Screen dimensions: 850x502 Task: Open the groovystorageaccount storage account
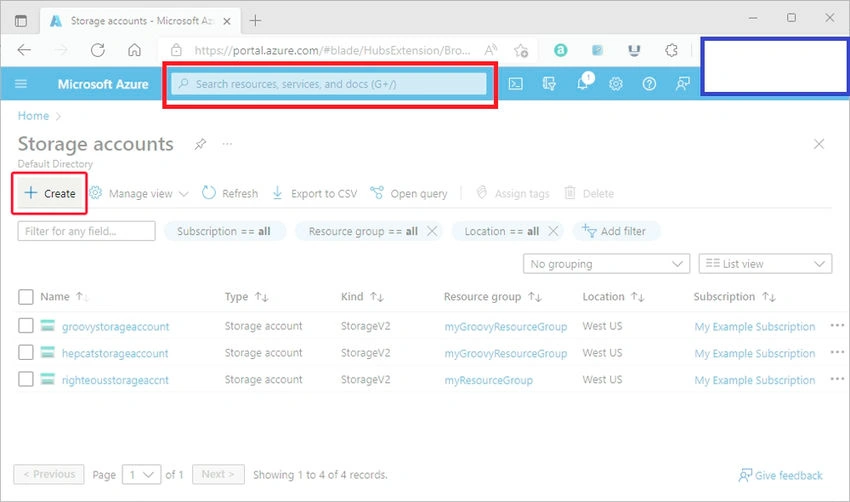115,326
